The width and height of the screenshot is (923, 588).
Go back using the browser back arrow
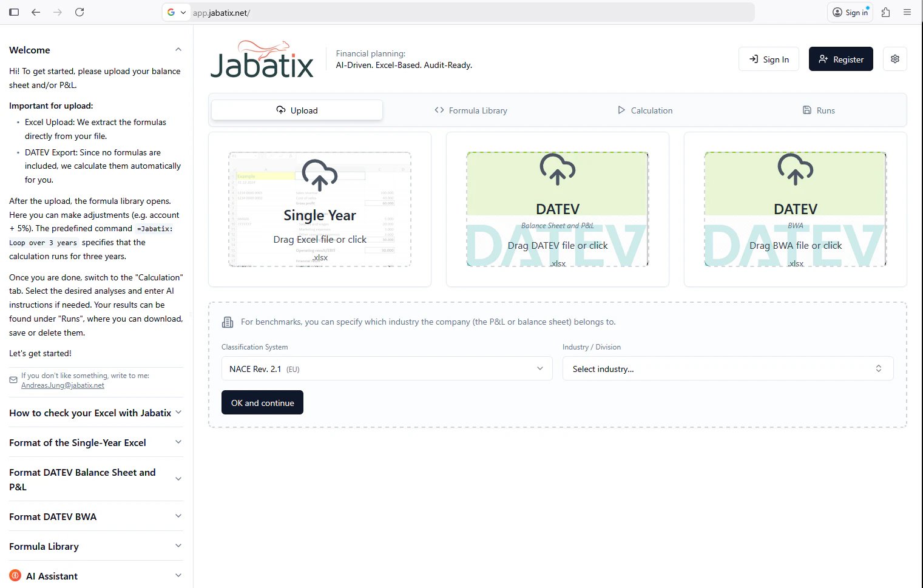pyautogui.click(x=36, y=12)
